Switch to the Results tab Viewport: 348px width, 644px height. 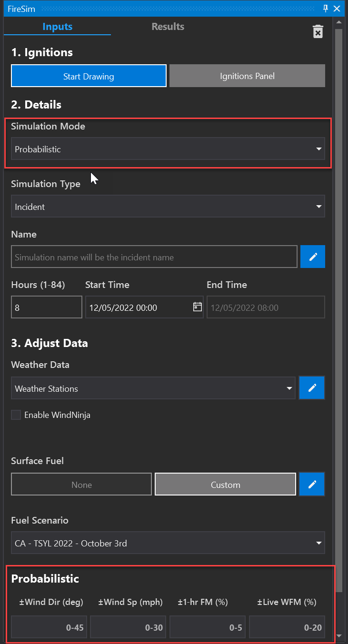click(168, 27)
